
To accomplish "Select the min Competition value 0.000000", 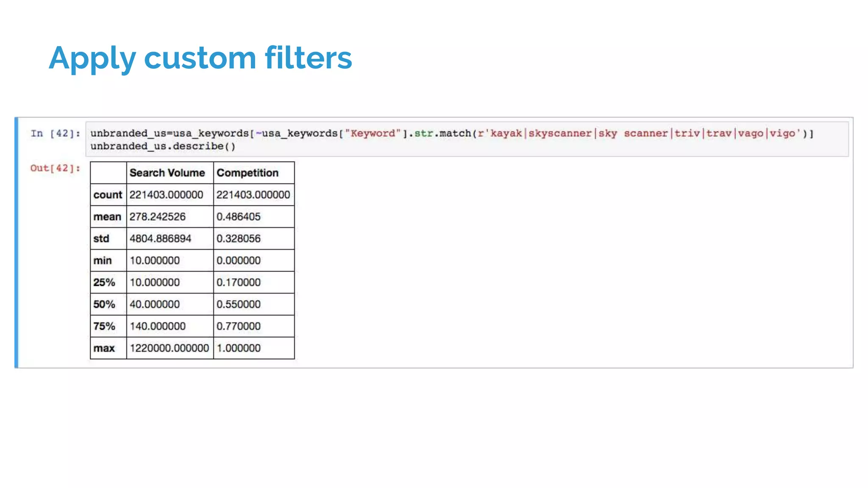I will [239, 261].
